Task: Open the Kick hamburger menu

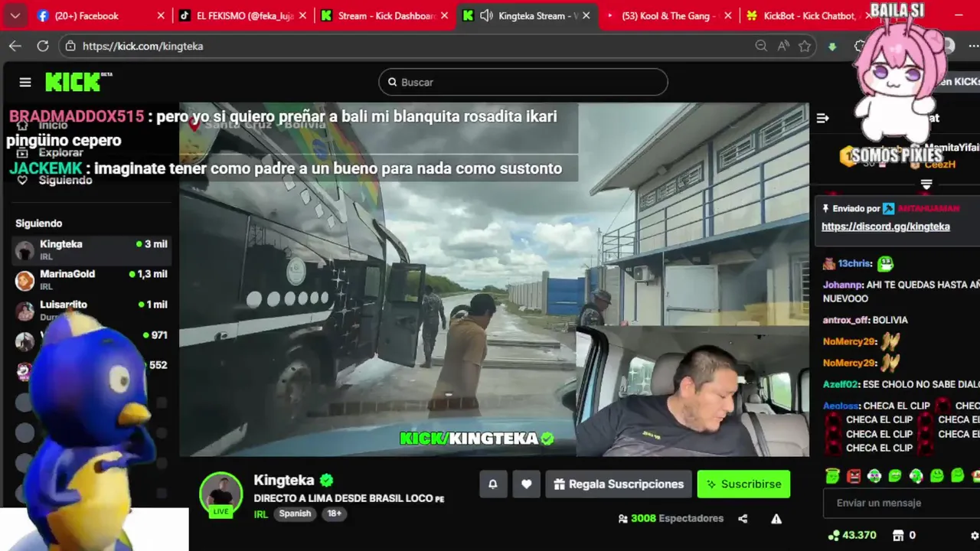Action: (x=25, y=82)
